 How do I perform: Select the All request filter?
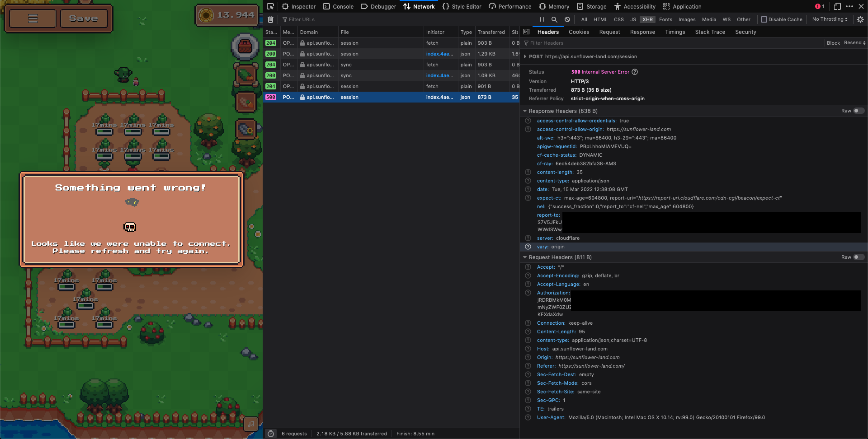(x=584, y=19)
